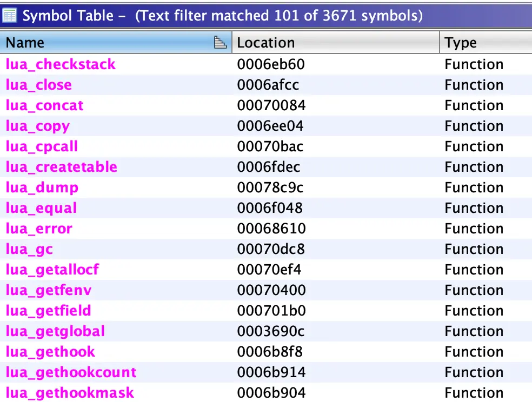Screen dimensions: 532x402
Task: Select the lua_getallocf symbol
Action: [x=52, y=270]
